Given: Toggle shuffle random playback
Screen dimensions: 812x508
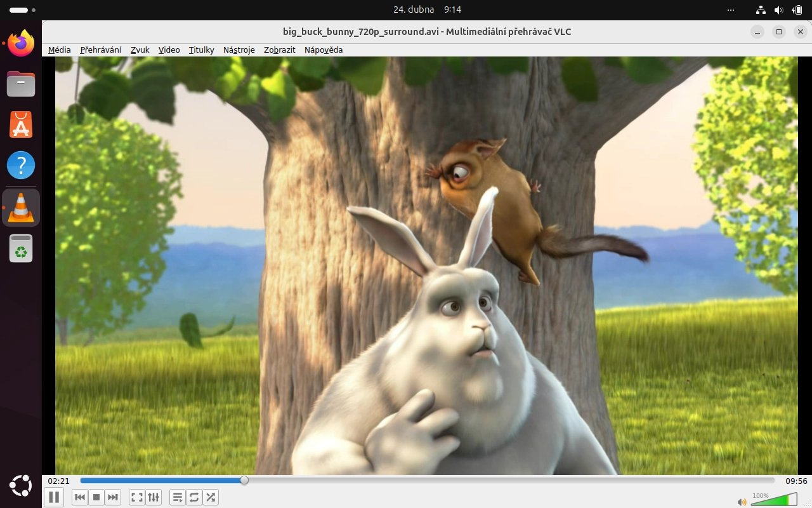Looking at the screenshot, I should (211, 497).
